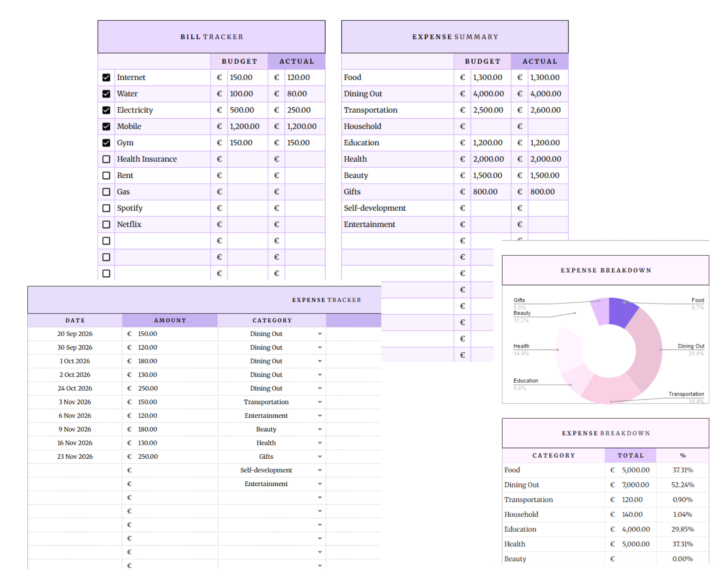Open the Gifts category dropdown arrow
Screen dimensions: 728x582
[x=320, y=457]
